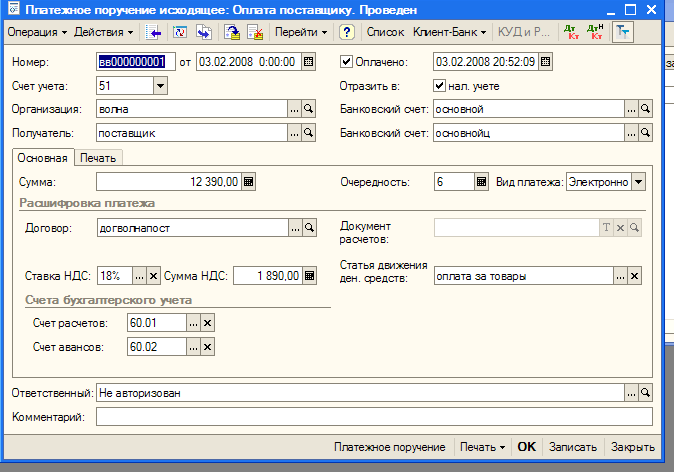Click magnifier icon next to Организация field

(x=309, y=109)
